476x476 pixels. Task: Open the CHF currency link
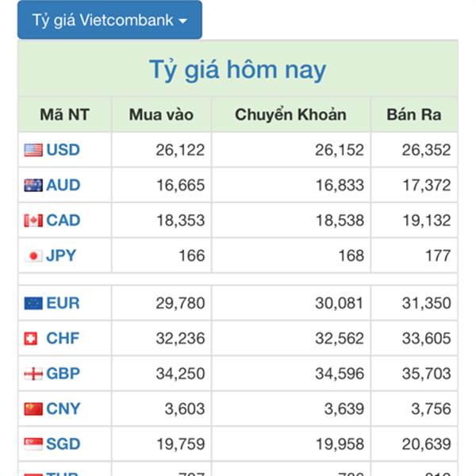pyautogui.click(x=63, y=339)
